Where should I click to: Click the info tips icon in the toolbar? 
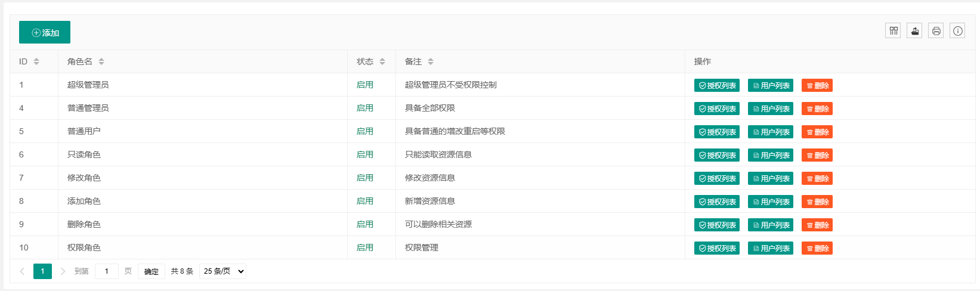click(957, 31)
